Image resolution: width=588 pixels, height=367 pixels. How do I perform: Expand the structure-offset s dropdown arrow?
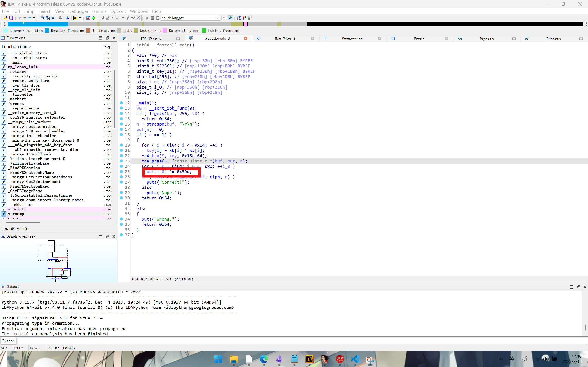(123, 18)
